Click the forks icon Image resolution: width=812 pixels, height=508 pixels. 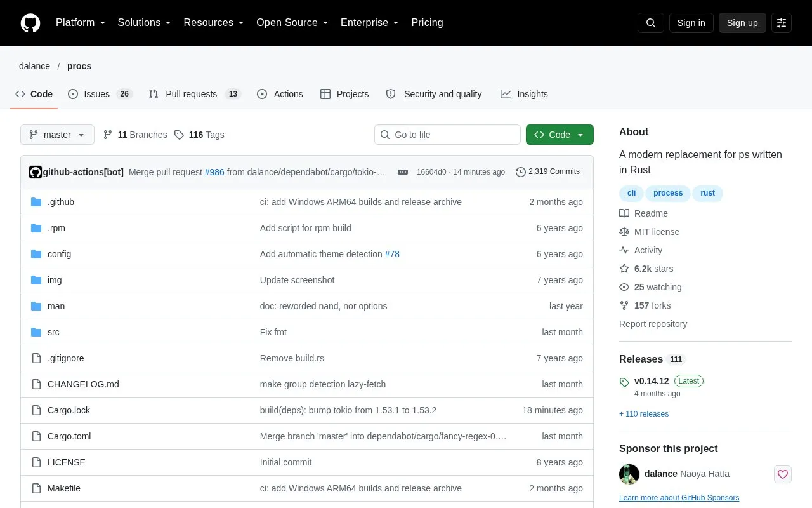624,305
